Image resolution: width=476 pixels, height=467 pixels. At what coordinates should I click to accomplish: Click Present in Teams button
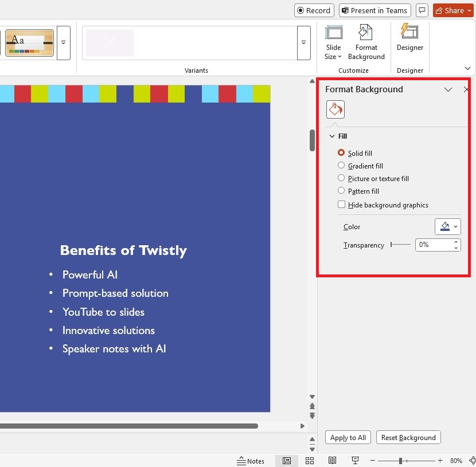[x=374, y=11]
